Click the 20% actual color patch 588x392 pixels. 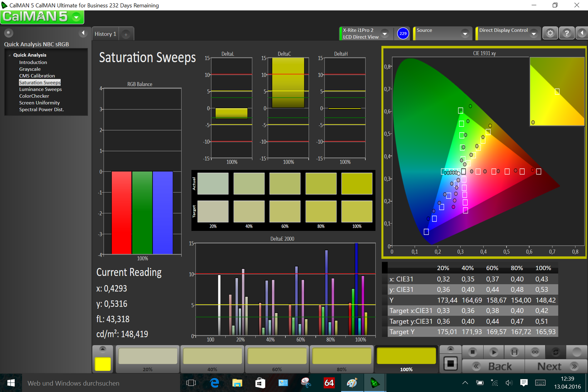pos(213,184)
